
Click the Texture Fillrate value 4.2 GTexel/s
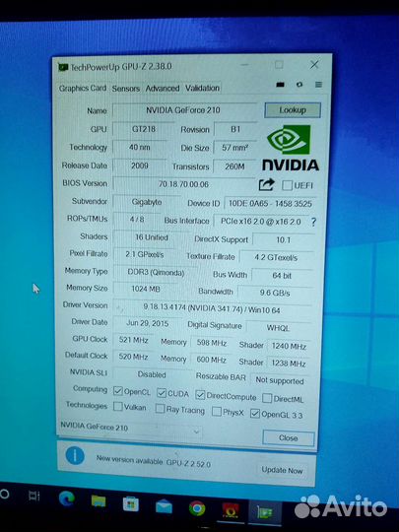click(276, 257)
